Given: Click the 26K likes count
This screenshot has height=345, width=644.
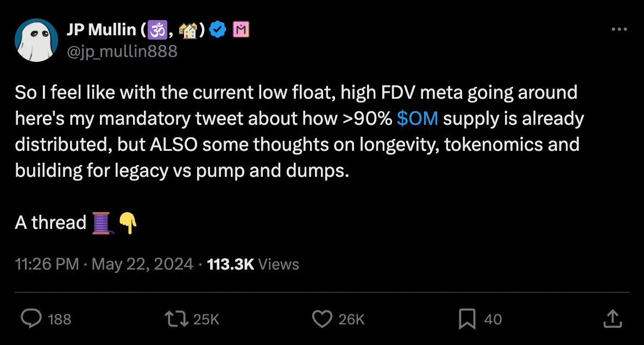Looking at the screenshot, I should point(351,320).
